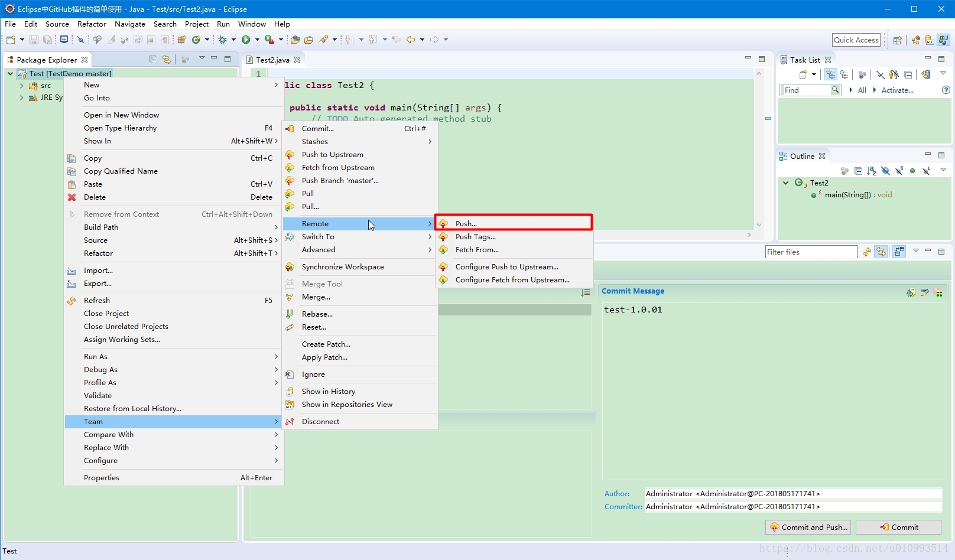Click Task List help question mark icon
The height and width of the screenshot is (560, 955).
(946, 90)
